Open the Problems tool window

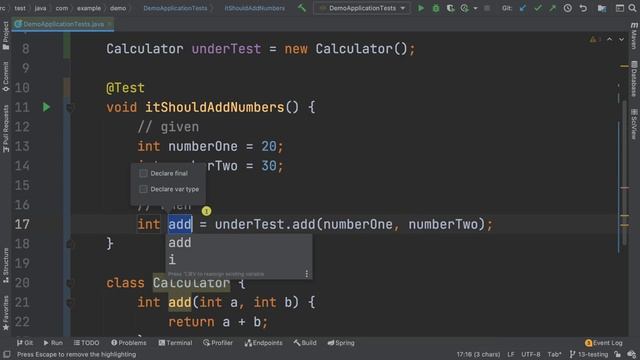tap(129, 343)
